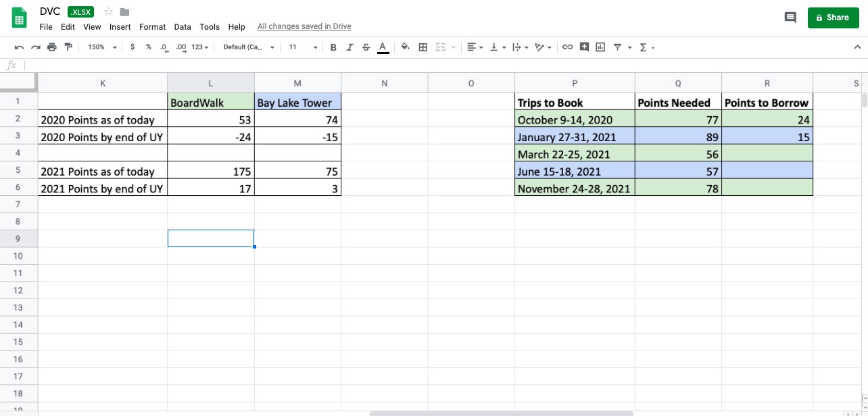Select the Points to Borrow header cell
Viewport: 868px width, 416px height.
(x=767, y=103)
